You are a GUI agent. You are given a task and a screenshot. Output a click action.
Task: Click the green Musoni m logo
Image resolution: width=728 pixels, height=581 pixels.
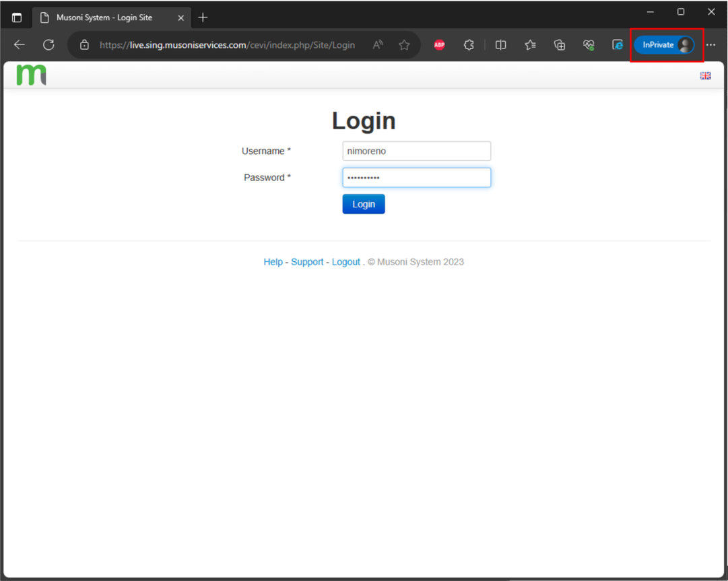[31, 75]
